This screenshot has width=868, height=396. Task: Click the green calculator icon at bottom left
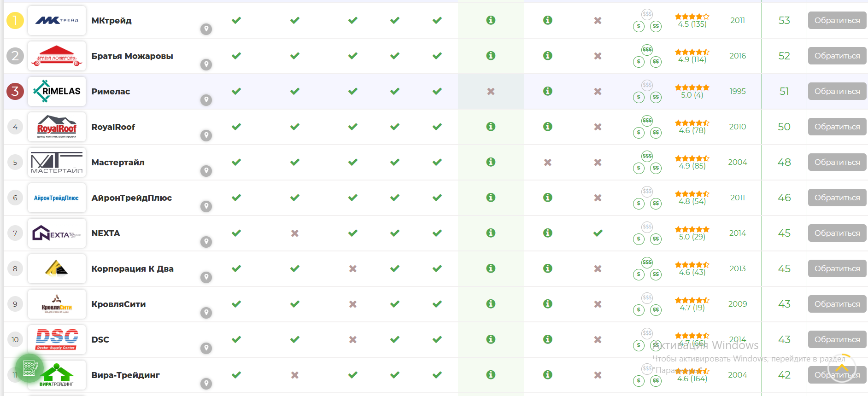tap(29, 368)
